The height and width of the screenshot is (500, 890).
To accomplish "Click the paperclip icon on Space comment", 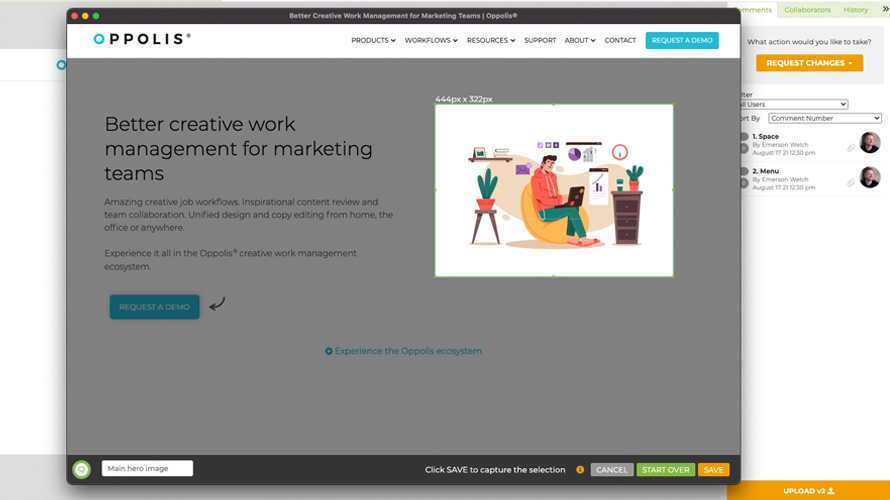I will click(x=851, y=147).
